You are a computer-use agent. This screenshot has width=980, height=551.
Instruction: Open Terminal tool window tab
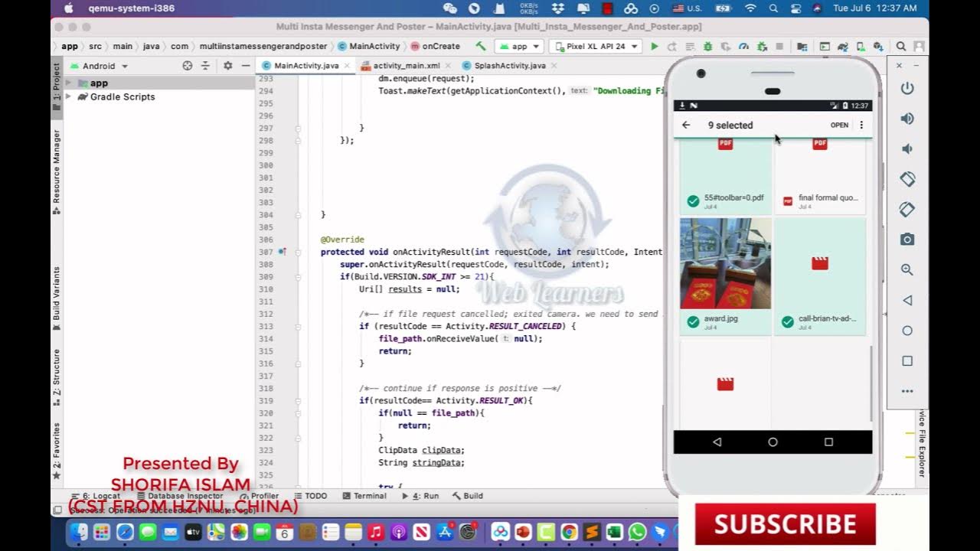click(x=364, y=496)
